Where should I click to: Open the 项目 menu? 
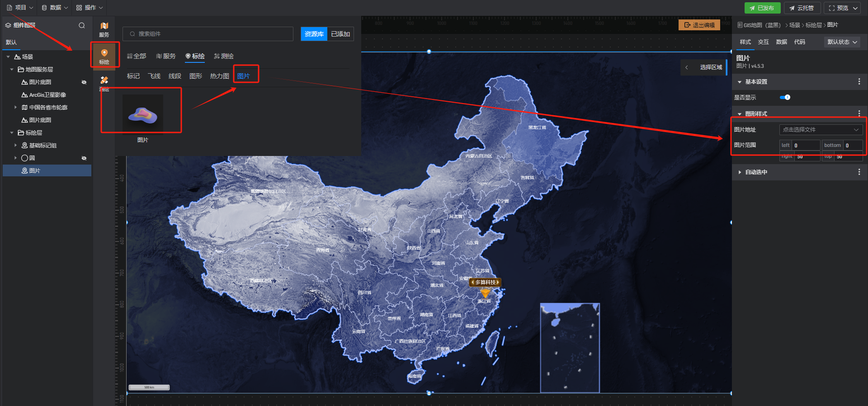coord(20,8)
